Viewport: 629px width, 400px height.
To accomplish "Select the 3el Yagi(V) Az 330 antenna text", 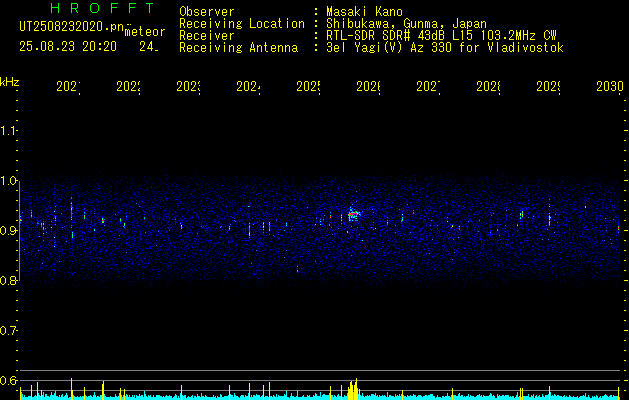I will (445, 48).
